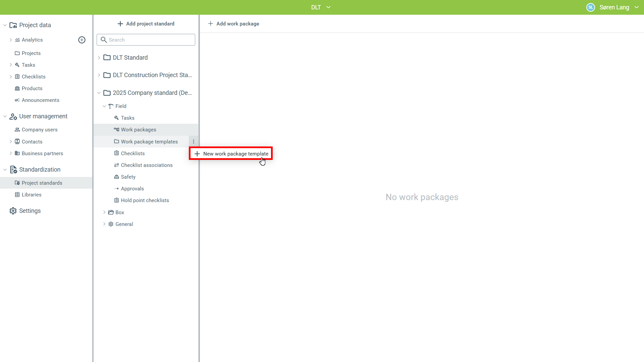Expand the Box section
The width and height of the screenshot is (644, 362).
coord(104,213)
